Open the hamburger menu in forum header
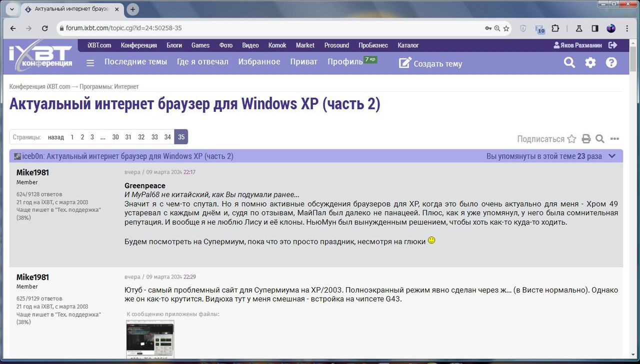640x364 pixels. tap(90, 63)
